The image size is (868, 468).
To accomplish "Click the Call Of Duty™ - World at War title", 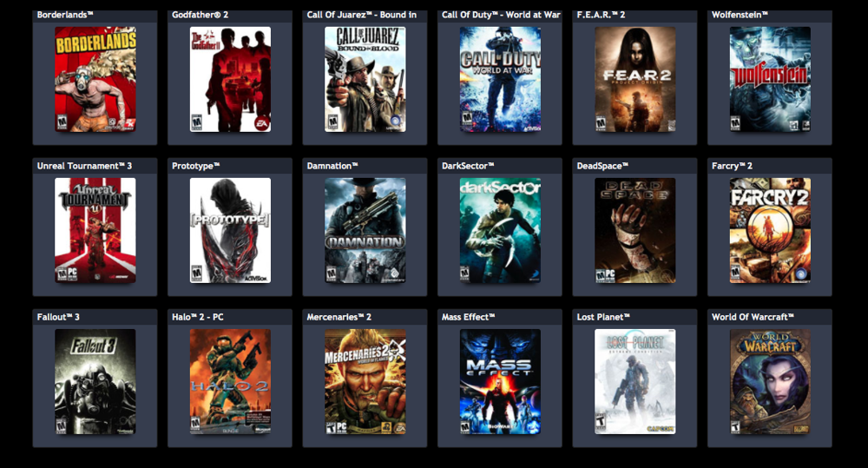I will click(x=501, y=15).
